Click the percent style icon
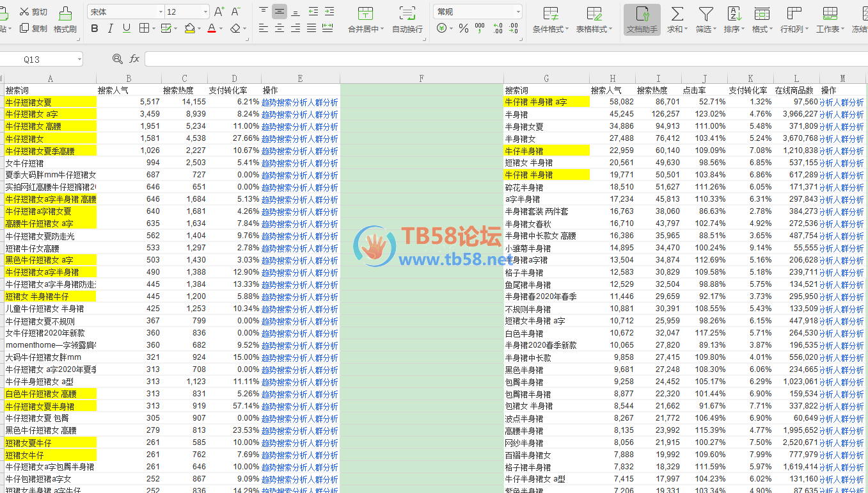Screen dimensions: 868x493 click(x=464, y=28)
